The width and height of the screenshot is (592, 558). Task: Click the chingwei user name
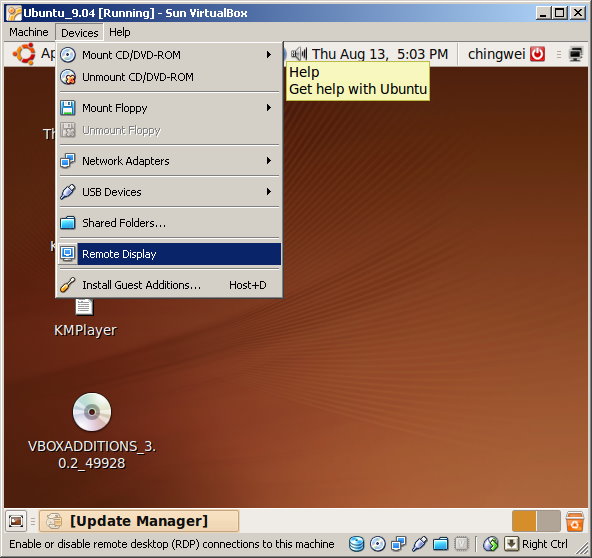[x=496, y=54]
